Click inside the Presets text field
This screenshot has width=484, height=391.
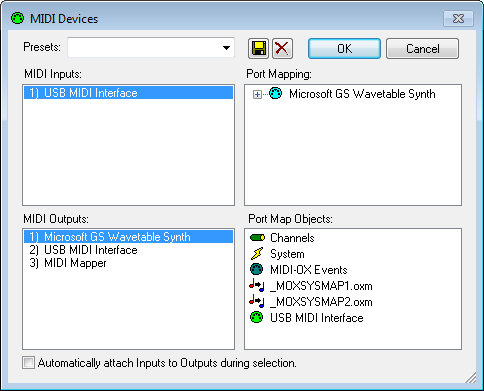point(144,48)
